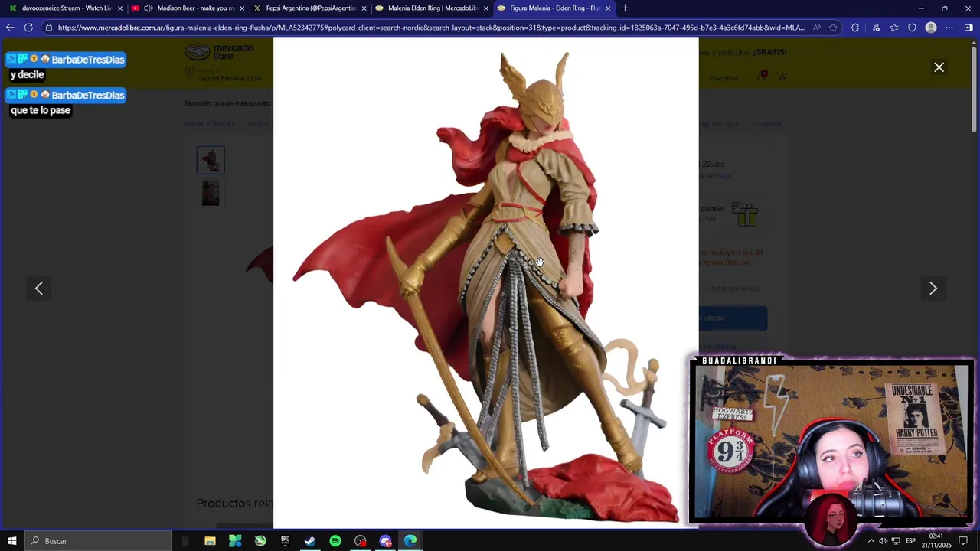980x551 pixels.
Task: Open network settings in system tray
Action: (x=896, y=541)
